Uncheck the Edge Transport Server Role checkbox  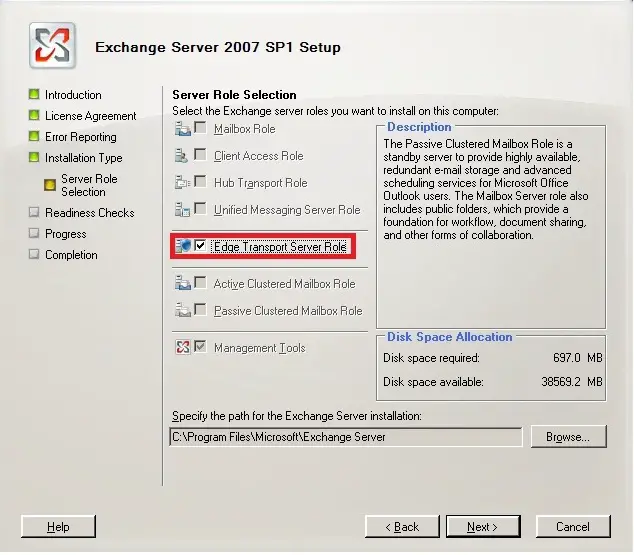pyautogui.click(x=200, y=245)
